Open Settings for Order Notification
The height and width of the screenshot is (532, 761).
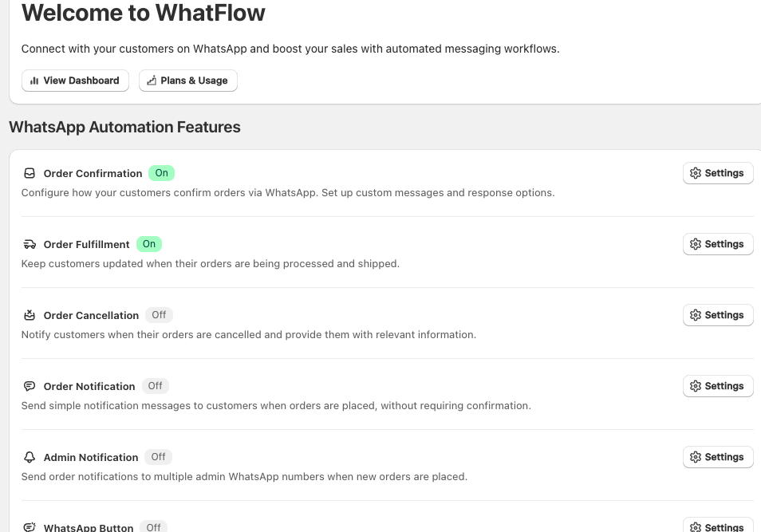[x=718, y=386]
